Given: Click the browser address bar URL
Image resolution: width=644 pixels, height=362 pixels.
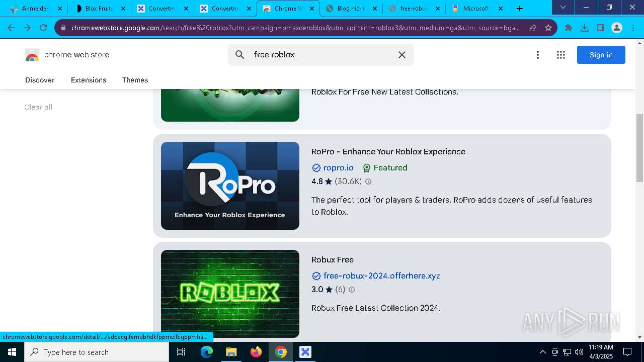Looking at the screenshot, I should [x=295, y=28].
